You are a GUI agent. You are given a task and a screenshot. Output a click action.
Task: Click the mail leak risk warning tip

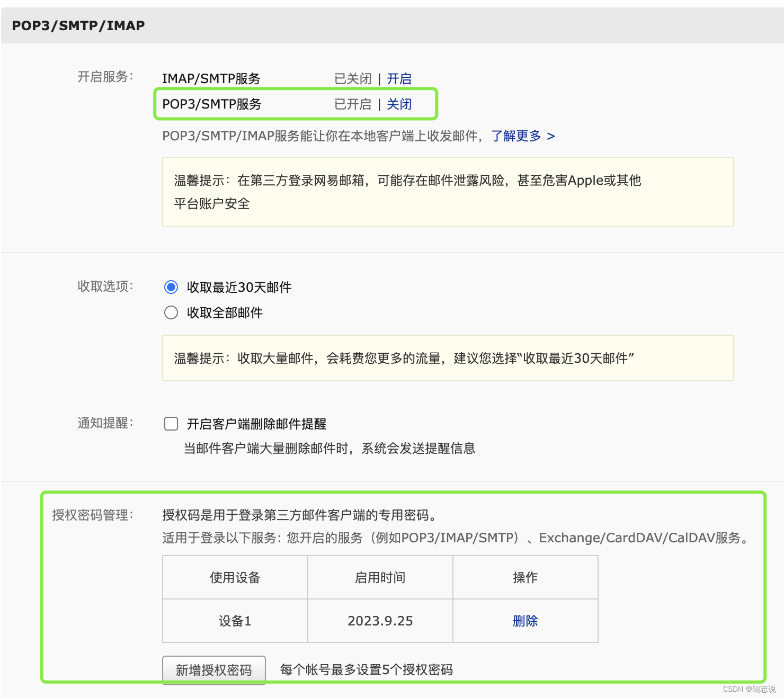pos(448,192)
